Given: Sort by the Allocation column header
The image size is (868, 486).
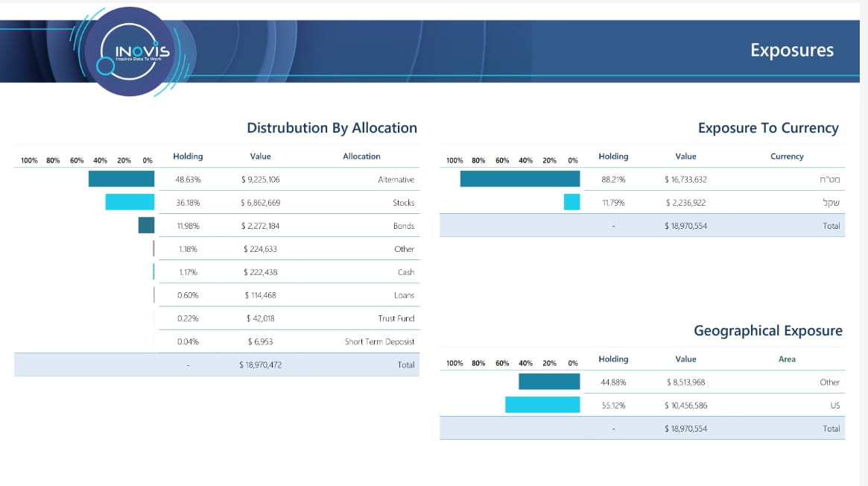Looking at the screenshot, I should pyautogui.click(x=361, y=157).
